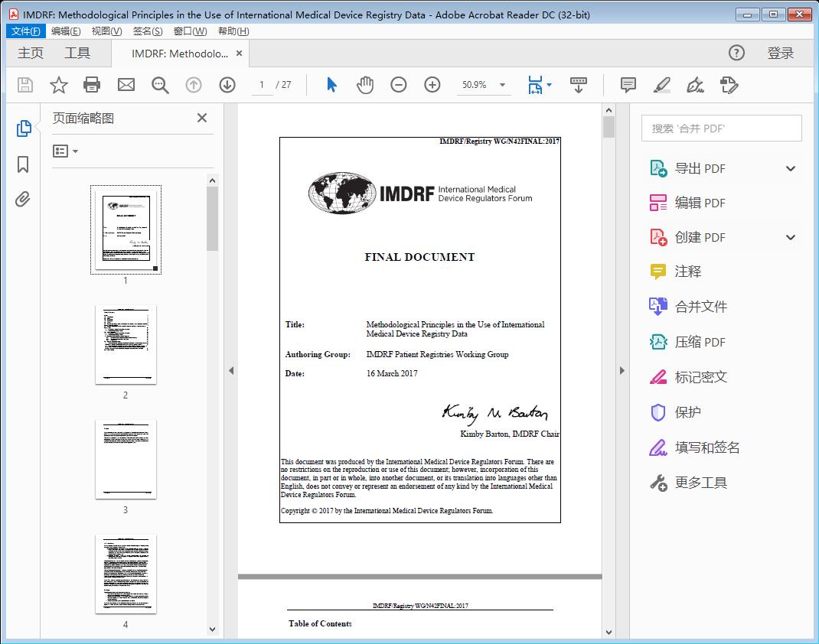Image resolution: width=819 pixels, height=644 pixels.
Task: Open the page thumbnails panel icon
Action: [x=24, y=128]
